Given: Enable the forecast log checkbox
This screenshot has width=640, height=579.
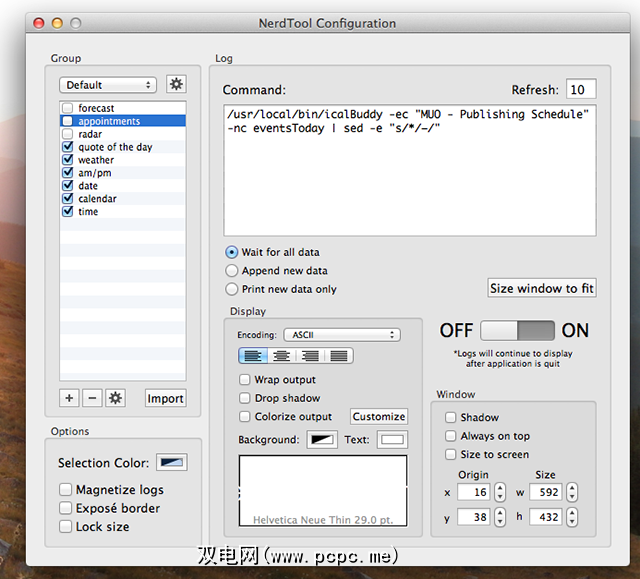Looking at the screenshot, I should pyautogui.click(x=67, y=108).
